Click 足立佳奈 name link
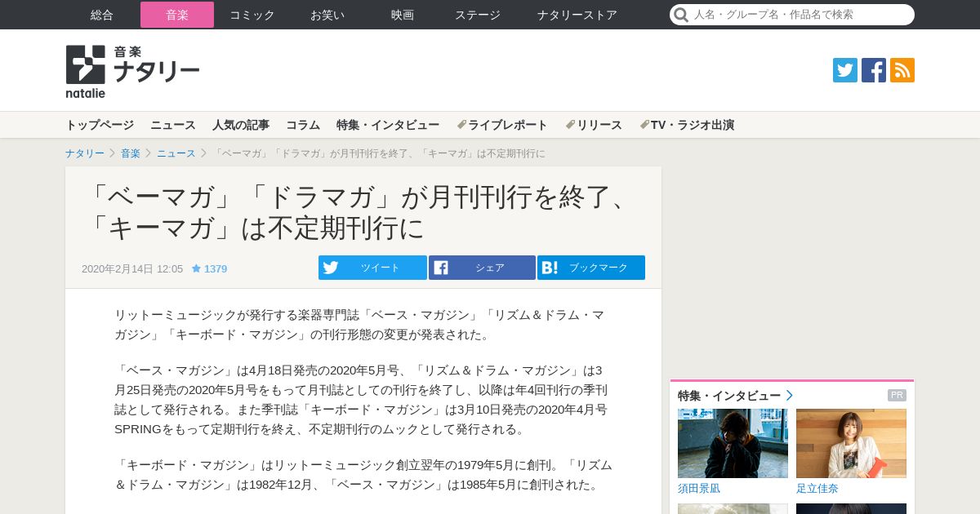This screenshot has width=980, height=514. (x=817, y=488)
